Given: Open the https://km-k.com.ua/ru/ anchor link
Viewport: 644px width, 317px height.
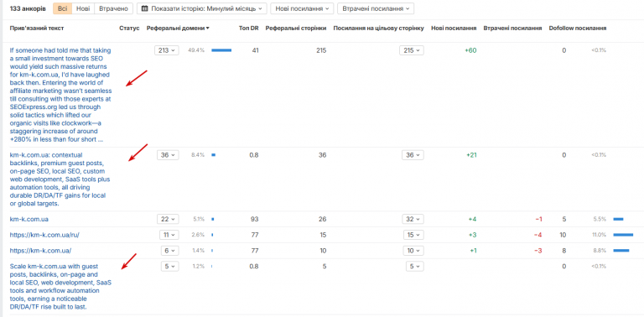Looking at the screenshot, I should point(44,235).
